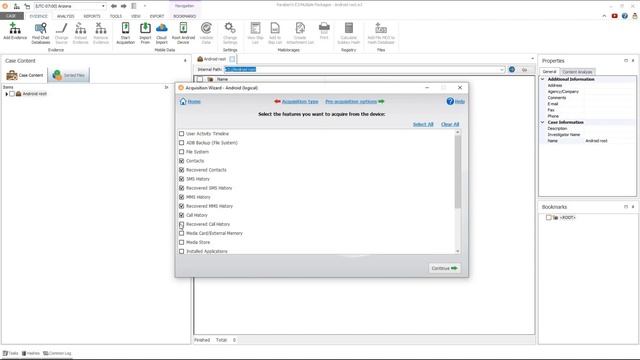640x360 pixels.
Task: Click the Change Source icon
Action: 61,29
